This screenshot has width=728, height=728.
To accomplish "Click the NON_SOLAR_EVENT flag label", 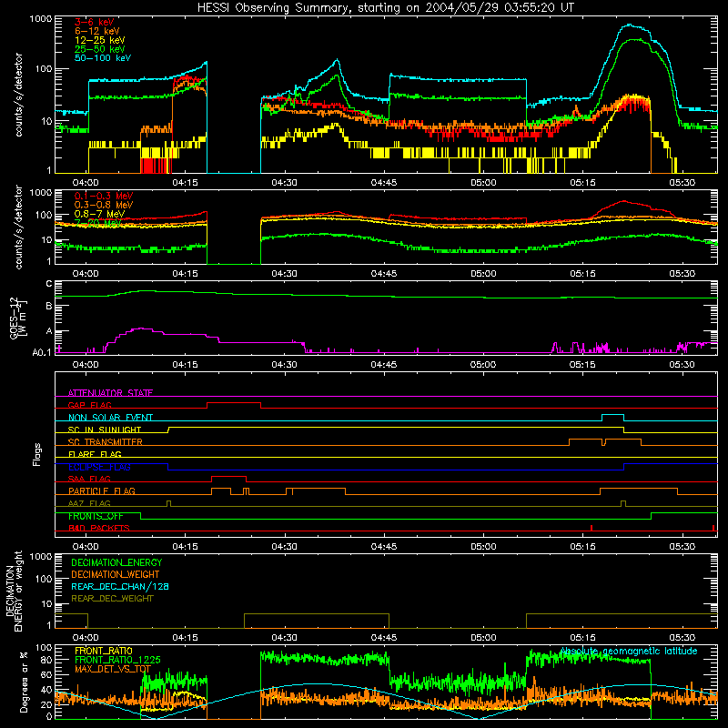I will coord(110,418).
